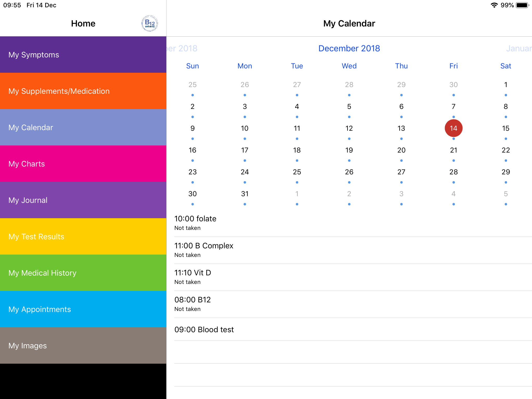Select December 23 in calendar

[192, 172]
